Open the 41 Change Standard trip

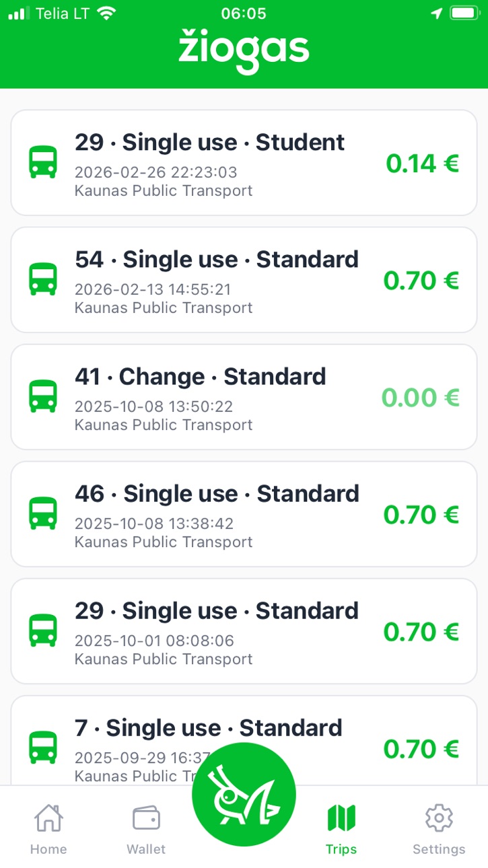click(x=244, y=397)
